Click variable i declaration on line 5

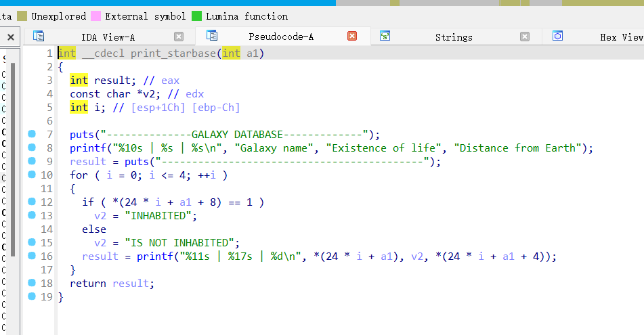[x=97, y=108]
